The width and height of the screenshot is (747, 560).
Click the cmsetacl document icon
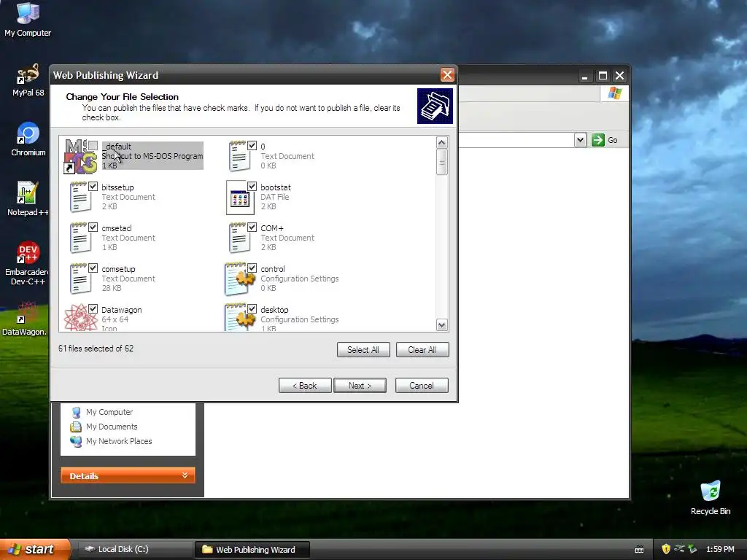point(80,238)
